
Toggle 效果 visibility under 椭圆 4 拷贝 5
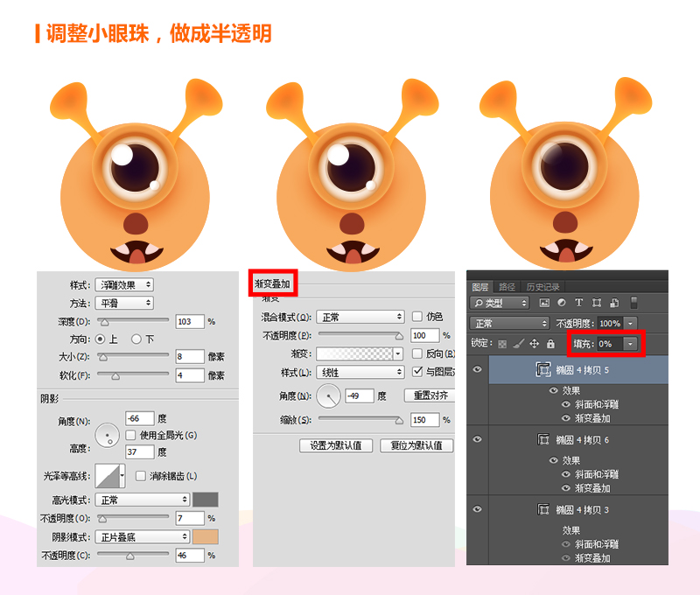click(554, 390)
